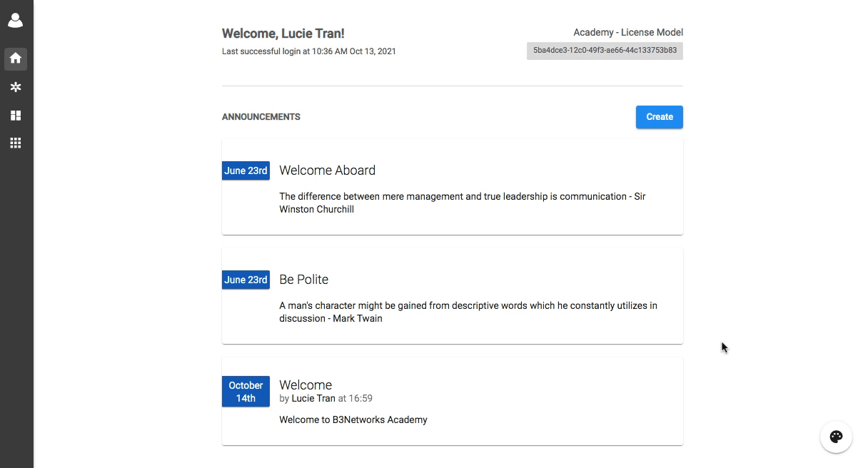Viewport: 868px width, 468px height.
Task: Click the Be Polite June 23rd badge
Action: click(x=246, y=280)
